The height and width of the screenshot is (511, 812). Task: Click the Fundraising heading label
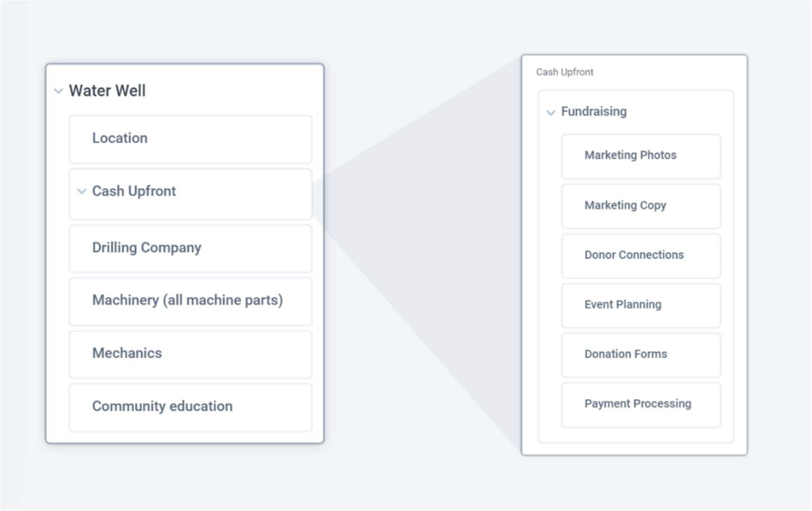pos(594,112)
